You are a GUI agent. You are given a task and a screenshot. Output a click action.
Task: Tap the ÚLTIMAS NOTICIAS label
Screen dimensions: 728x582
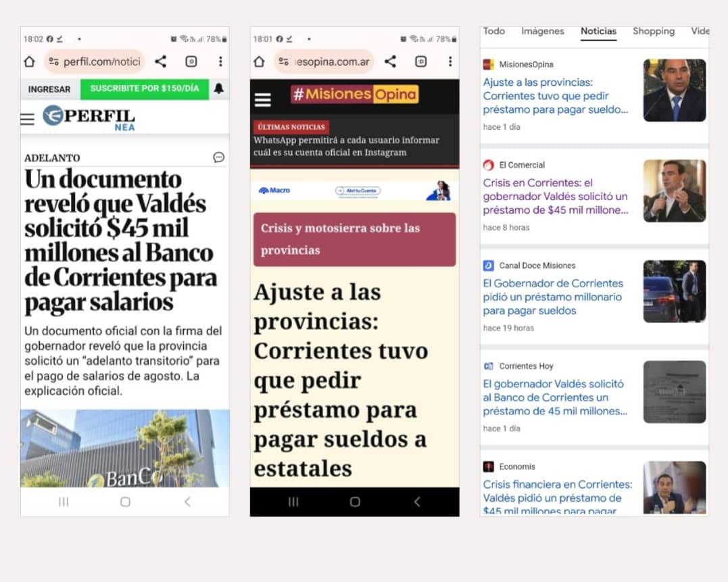pos(291,126)
